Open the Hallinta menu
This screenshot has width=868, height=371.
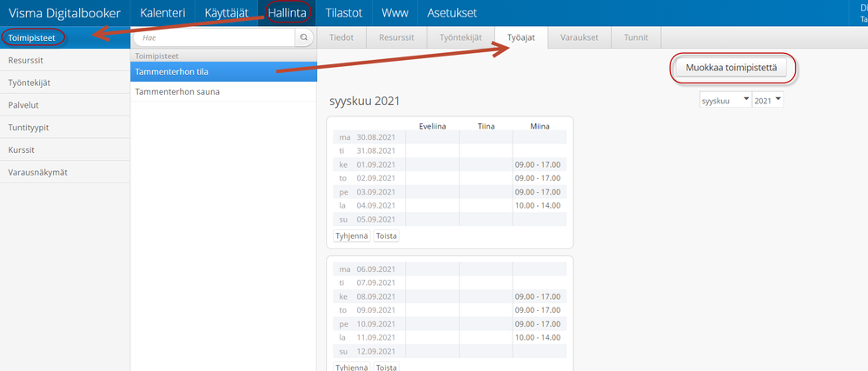point(288,13)
